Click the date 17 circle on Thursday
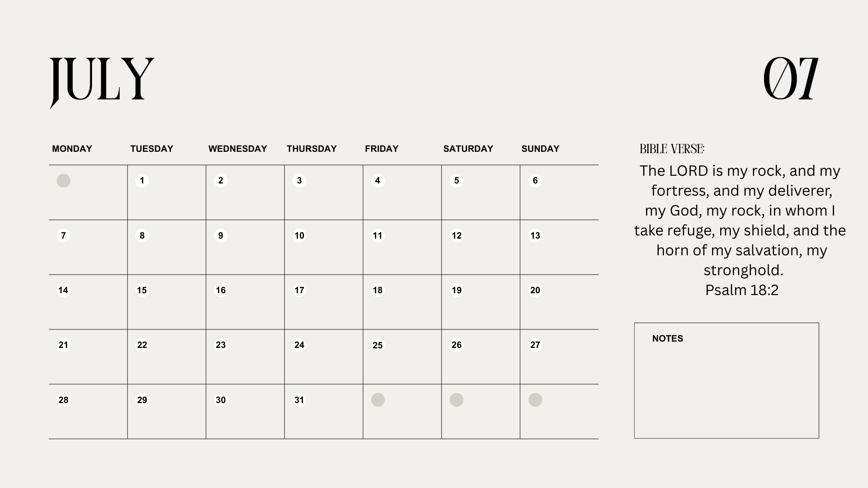This screenshot has height=488, width=868. click(299, 290)
